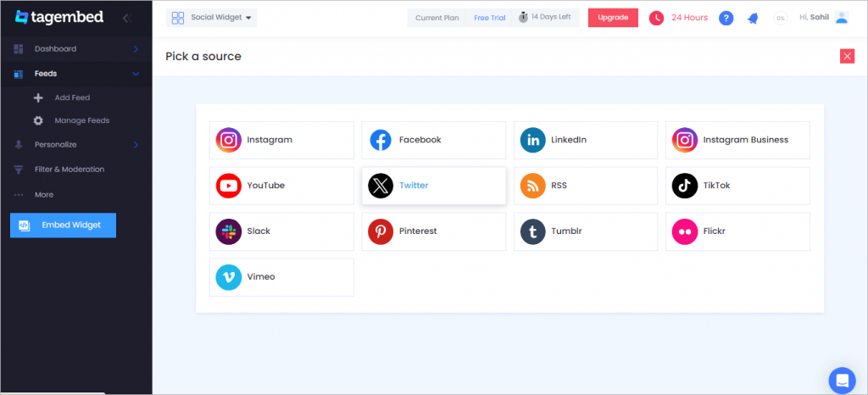The height and width of the screenshot is (395, 868).
Task: Click the 24 Hours text
Action: pos(689,18)
